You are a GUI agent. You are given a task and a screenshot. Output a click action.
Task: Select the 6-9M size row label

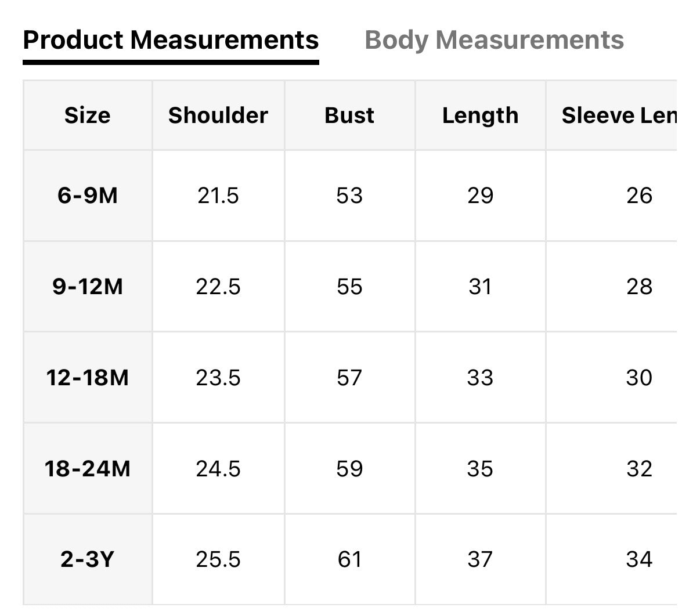tap(88, 196)
